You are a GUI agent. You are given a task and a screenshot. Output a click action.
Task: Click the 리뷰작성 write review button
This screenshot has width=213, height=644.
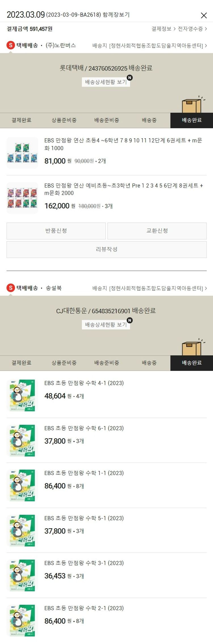[106, 249]
